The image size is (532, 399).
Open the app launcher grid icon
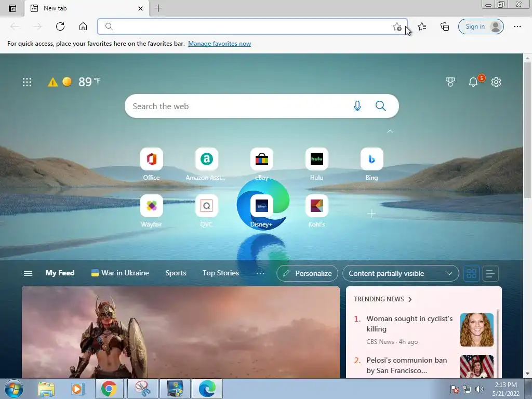[27, 82]
